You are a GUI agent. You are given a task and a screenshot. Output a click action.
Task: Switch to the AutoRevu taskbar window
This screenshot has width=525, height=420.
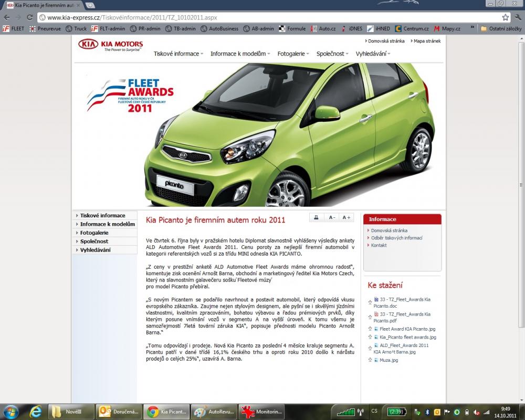click(213, 412)
